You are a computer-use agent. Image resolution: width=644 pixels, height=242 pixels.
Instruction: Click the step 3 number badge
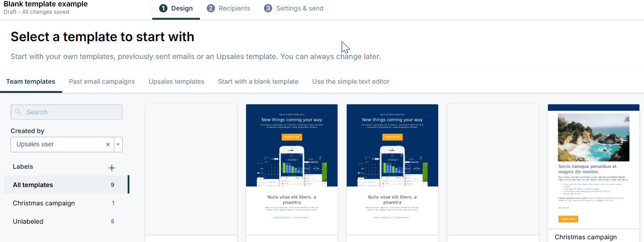coord(268,8)
